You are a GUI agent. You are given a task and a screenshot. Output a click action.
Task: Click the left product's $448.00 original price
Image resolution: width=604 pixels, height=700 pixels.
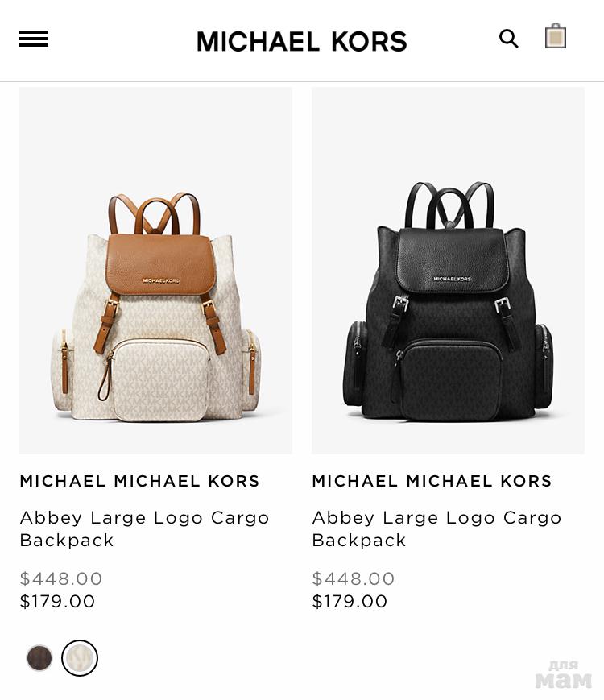(61, 578)
